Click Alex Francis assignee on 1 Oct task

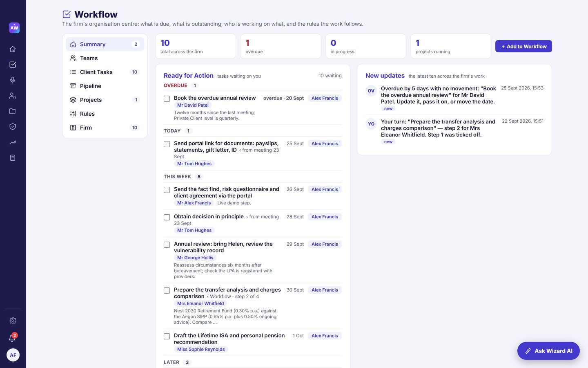(x=325, y=336)
